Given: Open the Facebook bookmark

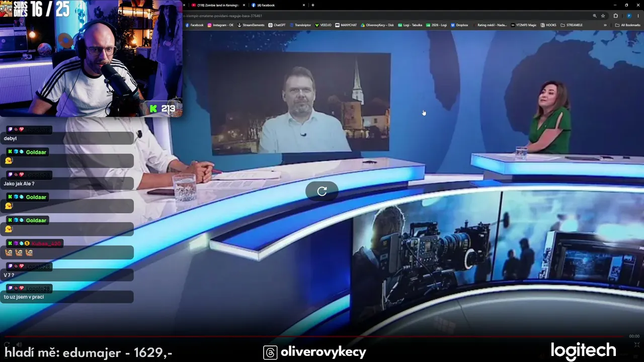Looking at the screenshot, I should 195,25.
